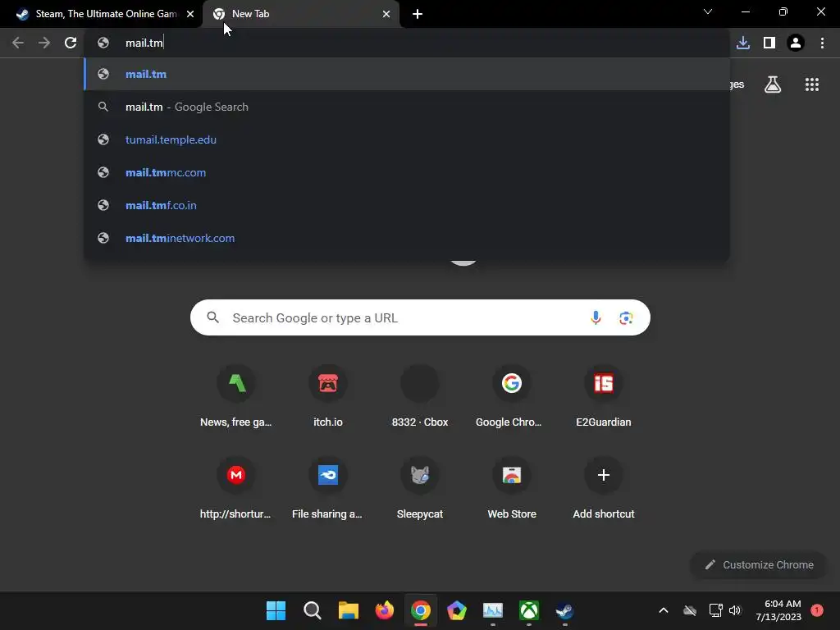Open a new tab with plus button
The height and width of the screenshot is (630, 840).
click(418, 14)
